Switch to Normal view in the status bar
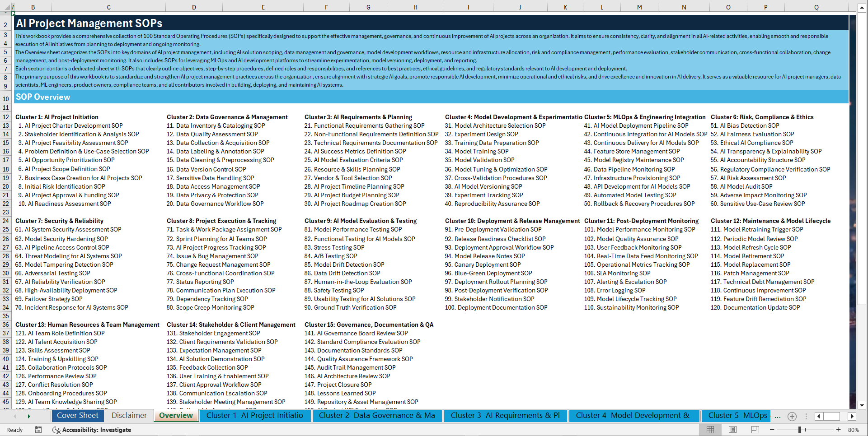 710,429
